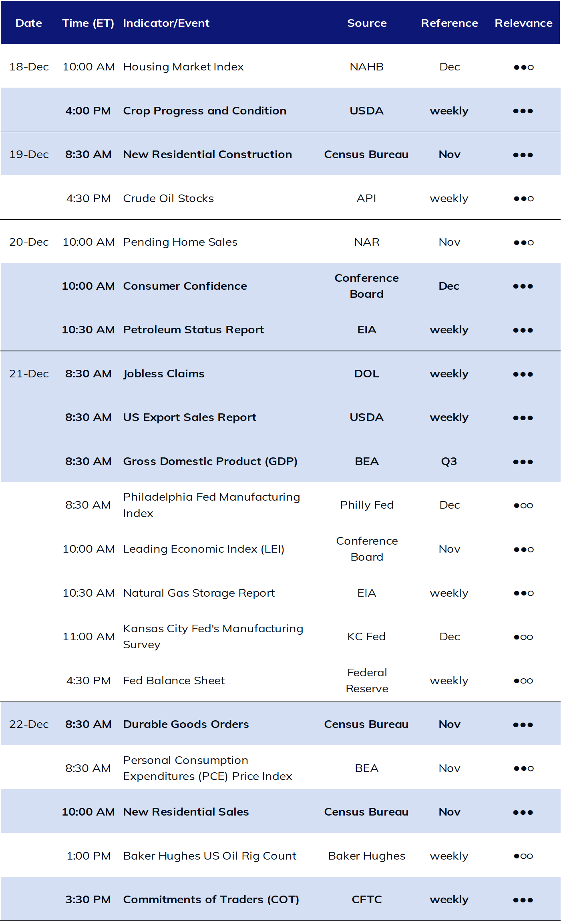This screenshot has height=924, width=561.
Task: Select the Relevance column header
Action: [x=523, y=23]
